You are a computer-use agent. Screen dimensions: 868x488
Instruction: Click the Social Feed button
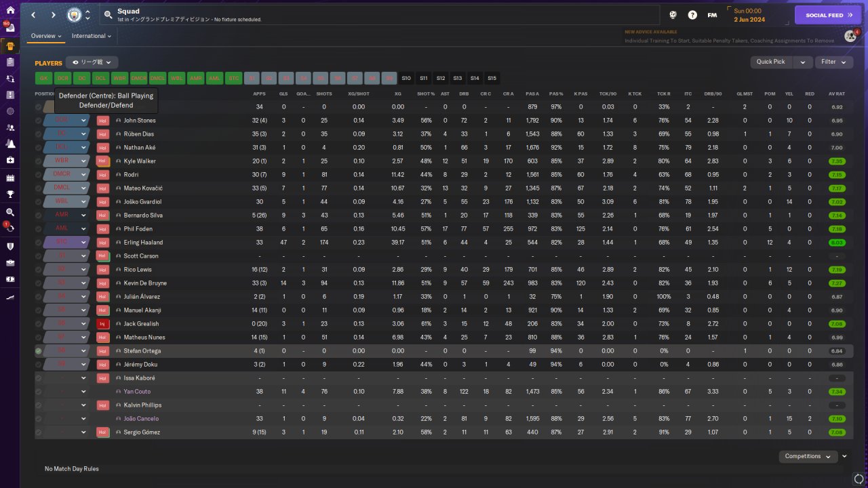click(x=827, y=15)
